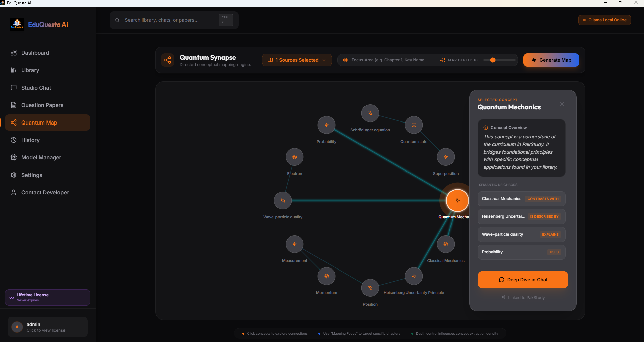The height and width of the screenshot is (342, 644).
Task: Expand the "1 Sources Selected" dropdown
Action: (297, 60)
